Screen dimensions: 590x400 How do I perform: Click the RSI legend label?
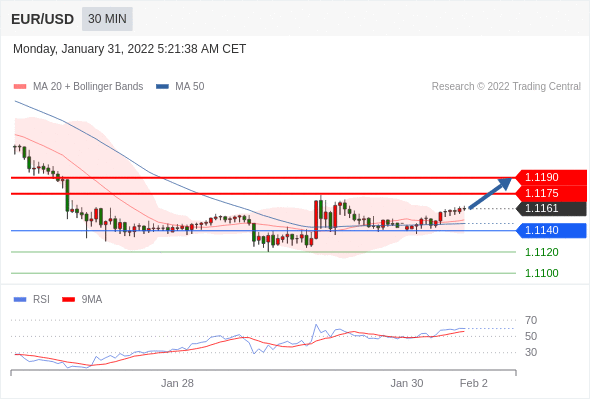(41, 300)
